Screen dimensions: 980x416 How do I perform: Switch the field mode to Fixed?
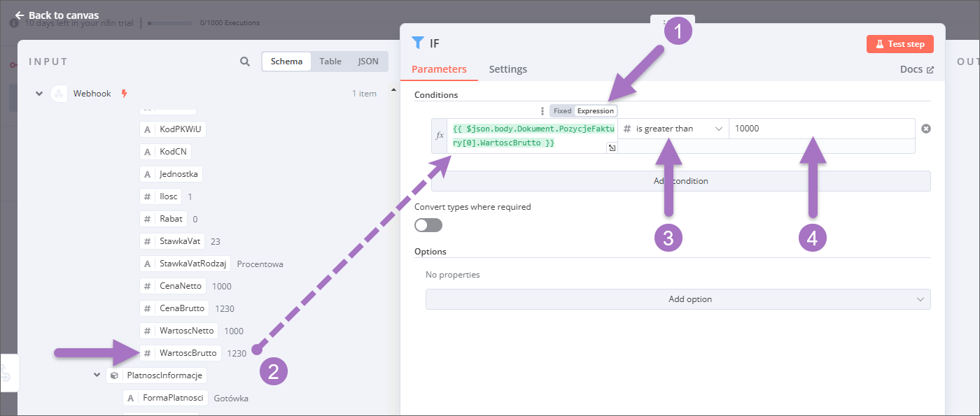562,110
